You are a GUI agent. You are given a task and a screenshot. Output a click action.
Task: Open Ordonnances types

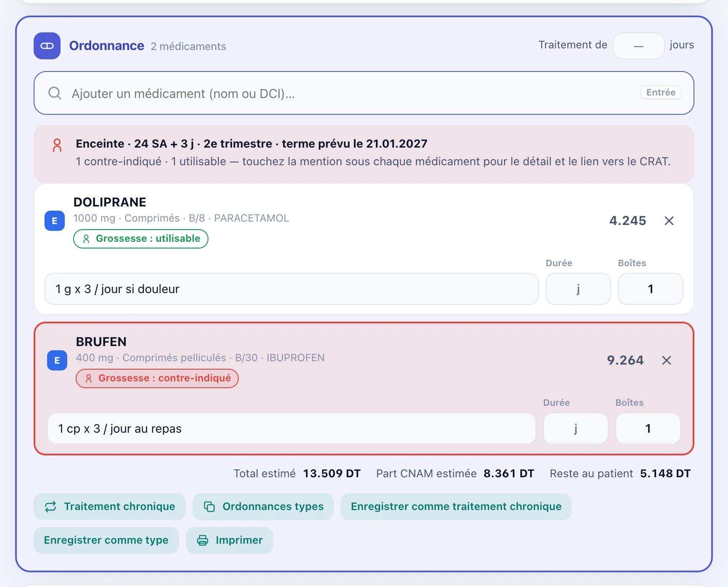click(263, 507)
